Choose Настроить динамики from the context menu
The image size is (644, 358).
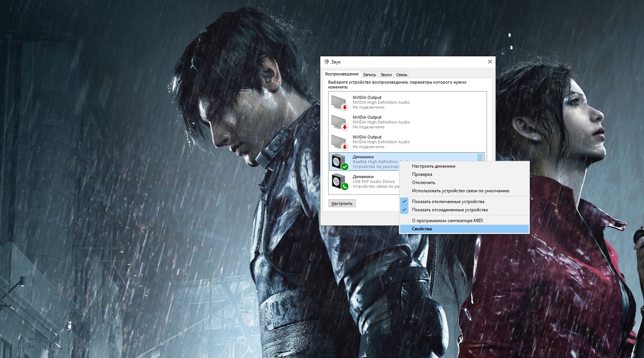[464, 166]
